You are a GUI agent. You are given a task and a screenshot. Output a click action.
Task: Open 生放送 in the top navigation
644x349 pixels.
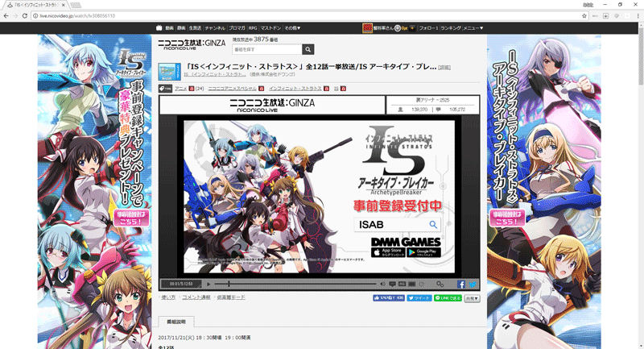[x=195, y=28]
